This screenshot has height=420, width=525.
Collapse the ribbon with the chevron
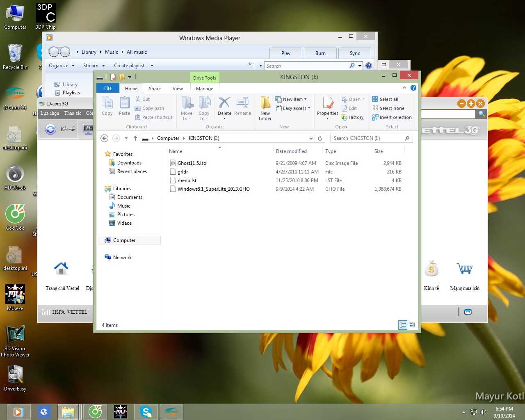[404, 88]
